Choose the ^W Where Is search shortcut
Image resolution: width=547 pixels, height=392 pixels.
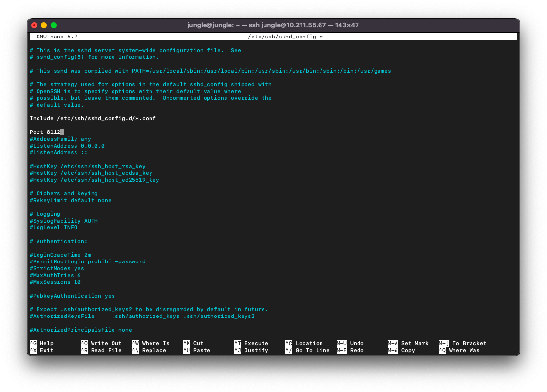coord(151,343)
